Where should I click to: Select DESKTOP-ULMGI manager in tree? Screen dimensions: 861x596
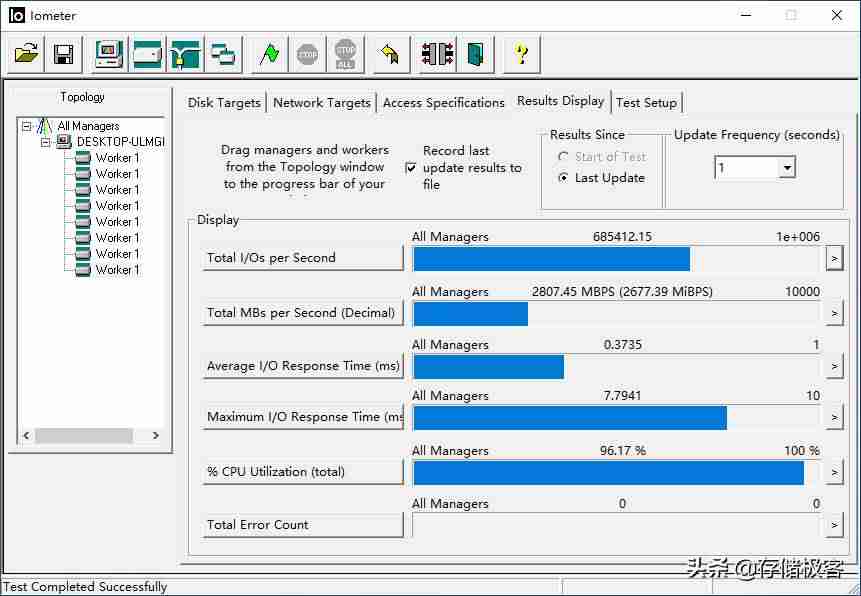click(121, 142)
